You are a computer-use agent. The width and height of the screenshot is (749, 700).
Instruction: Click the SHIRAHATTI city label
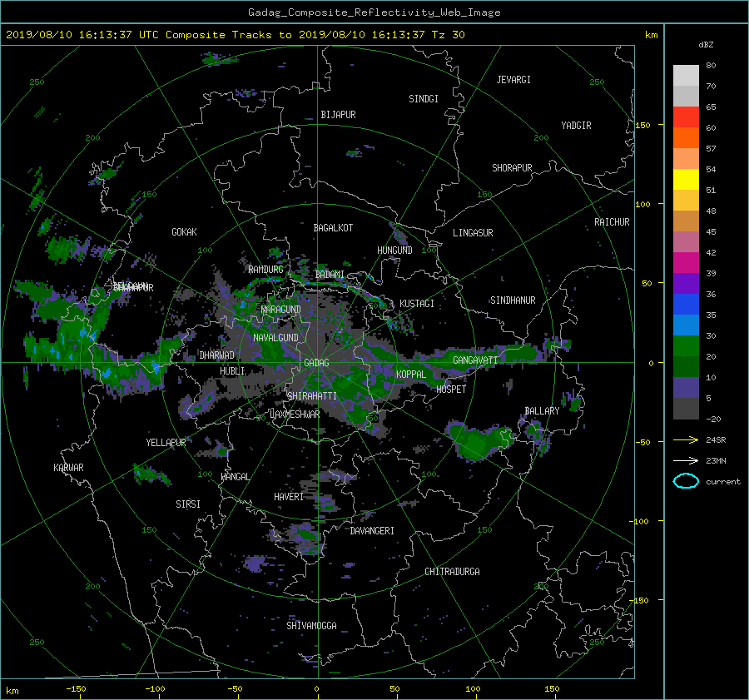click(x=312, y=396)
